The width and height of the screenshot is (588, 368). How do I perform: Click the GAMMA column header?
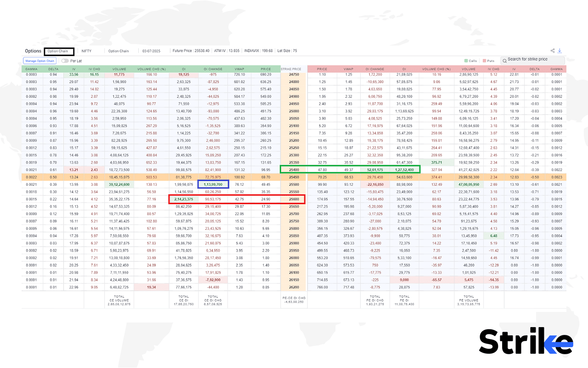32,69
